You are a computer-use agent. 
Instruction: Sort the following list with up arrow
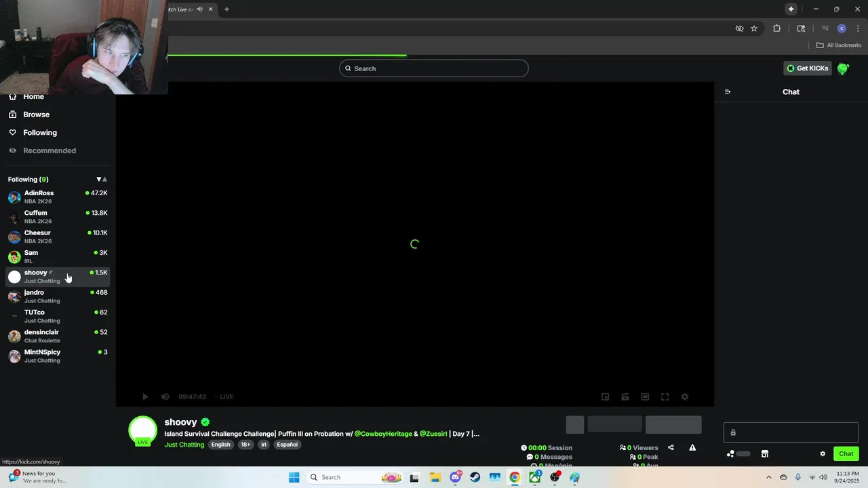[x=104, y=180]
